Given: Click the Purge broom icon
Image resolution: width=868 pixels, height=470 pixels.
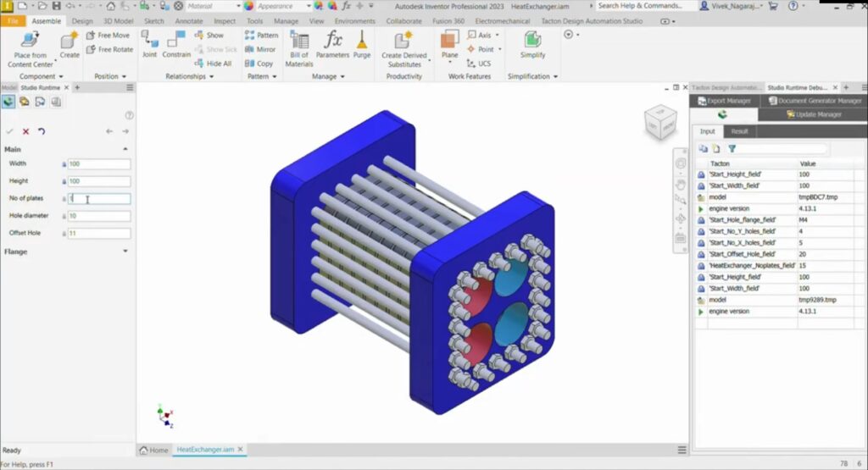Looking at the screenshot, I should click(x=361, y=40).
